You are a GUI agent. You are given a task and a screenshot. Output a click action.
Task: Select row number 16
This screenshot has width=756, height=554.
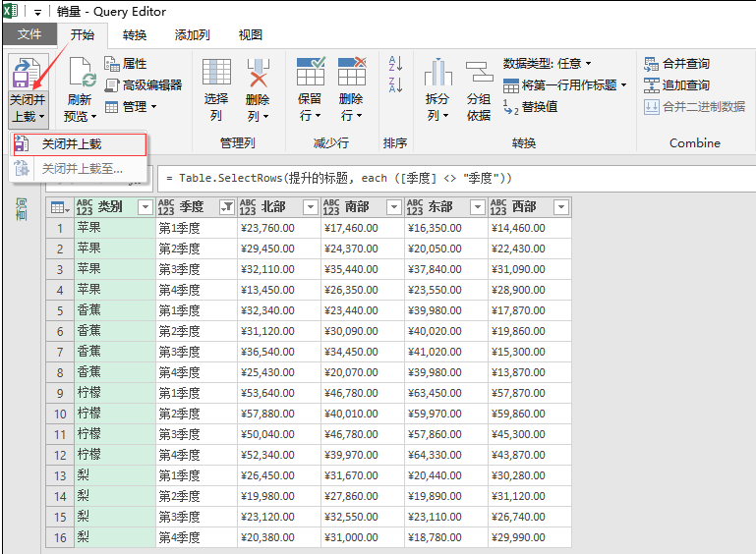click(x=60, y=537)
